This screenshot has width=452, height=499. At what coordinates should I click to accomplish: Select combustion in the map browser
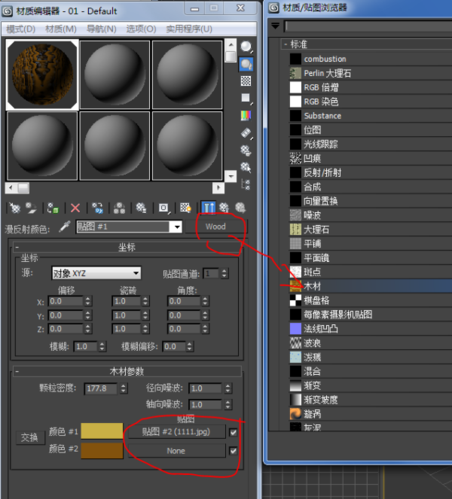tap(370, 59)
